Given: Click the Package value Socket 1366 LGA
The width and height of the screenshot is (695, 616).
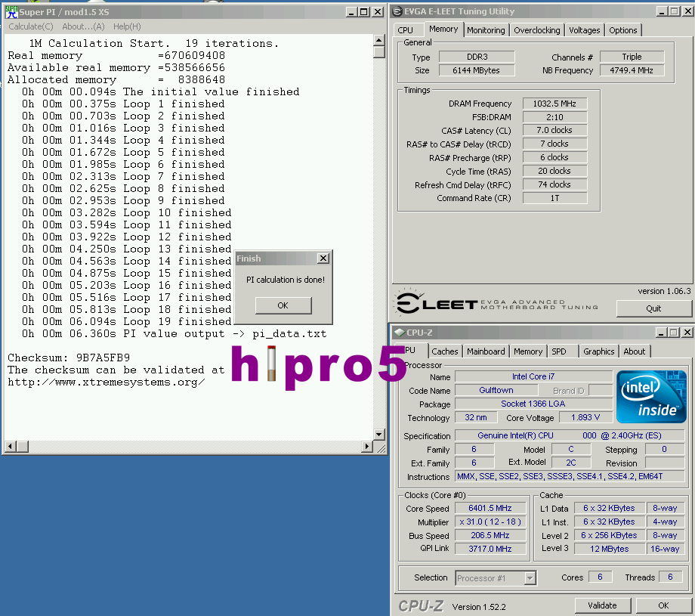Looking at the screenshot, I should tap(533, 404).
